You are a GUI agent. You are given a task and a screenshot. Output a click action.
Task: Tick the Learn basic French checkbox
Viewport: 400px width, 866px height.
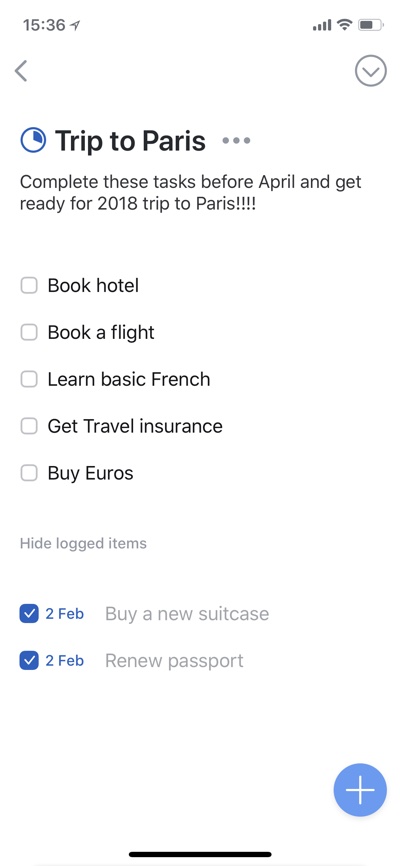pos(29,379)
